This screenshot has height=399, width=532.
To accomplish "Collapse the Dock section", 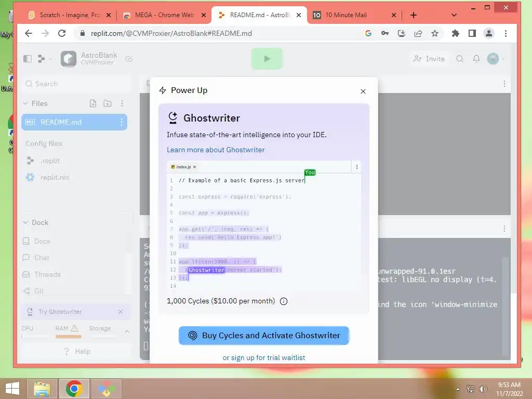I will click(25, 222).
